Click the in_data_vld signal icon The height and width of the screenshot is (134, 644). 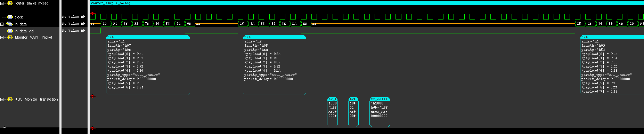10,31
